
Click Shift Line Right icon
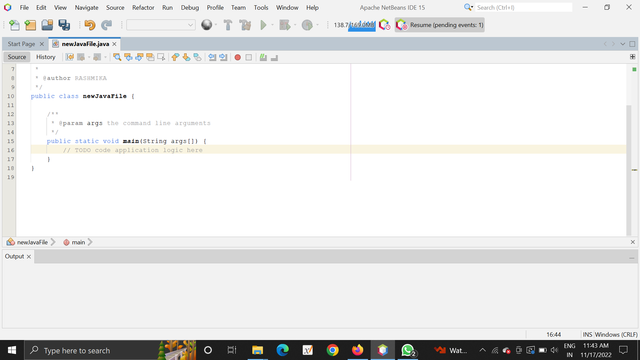click(x=223, y=58)
